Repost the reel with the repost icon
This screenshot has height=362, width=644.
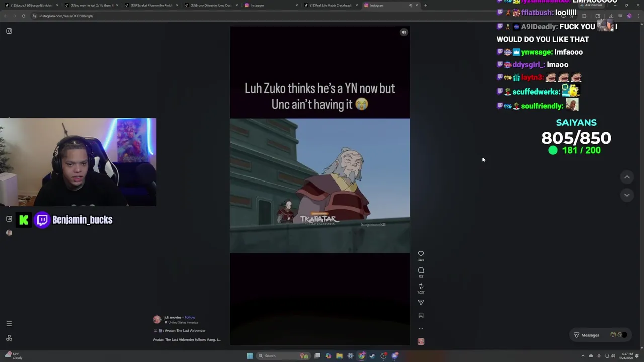421,286
